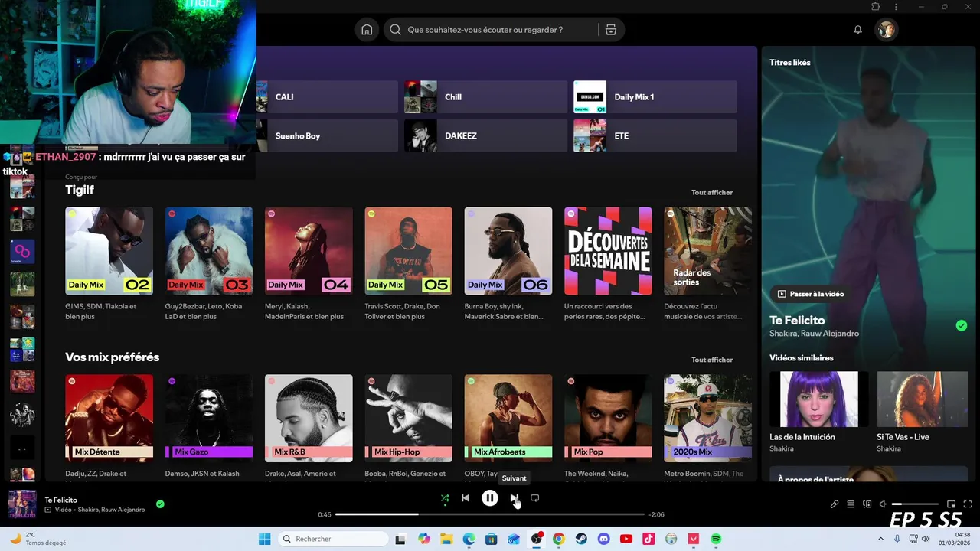Open File Explorer from taskbar

coord(446,539)
